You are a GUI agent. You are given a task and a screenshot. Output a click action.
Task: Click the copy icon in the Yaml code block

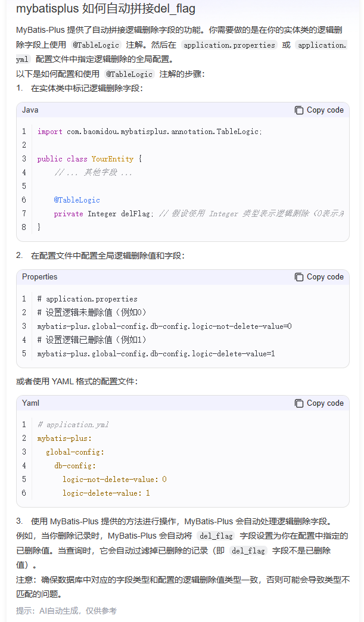[299, 403]
